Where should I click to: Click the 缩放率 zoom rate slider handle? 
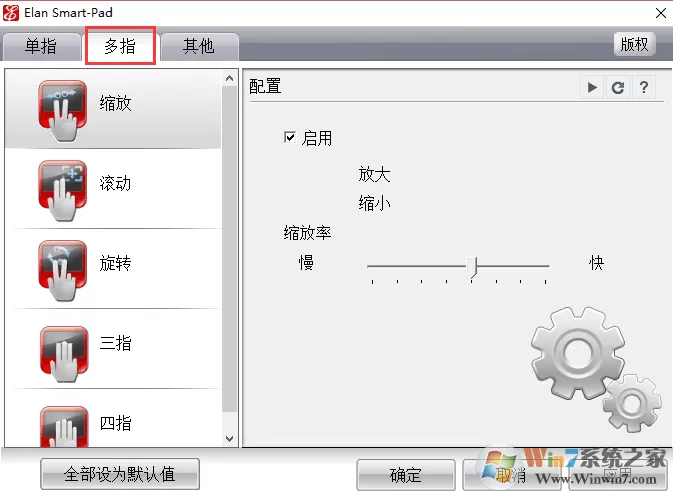pyautogui.click(x=472, y=267)
